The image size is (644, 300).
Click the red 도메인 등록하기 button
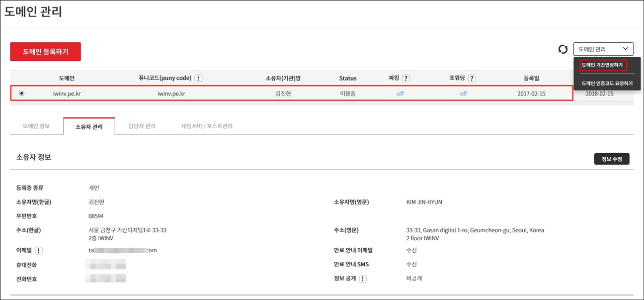coord(45,52)
